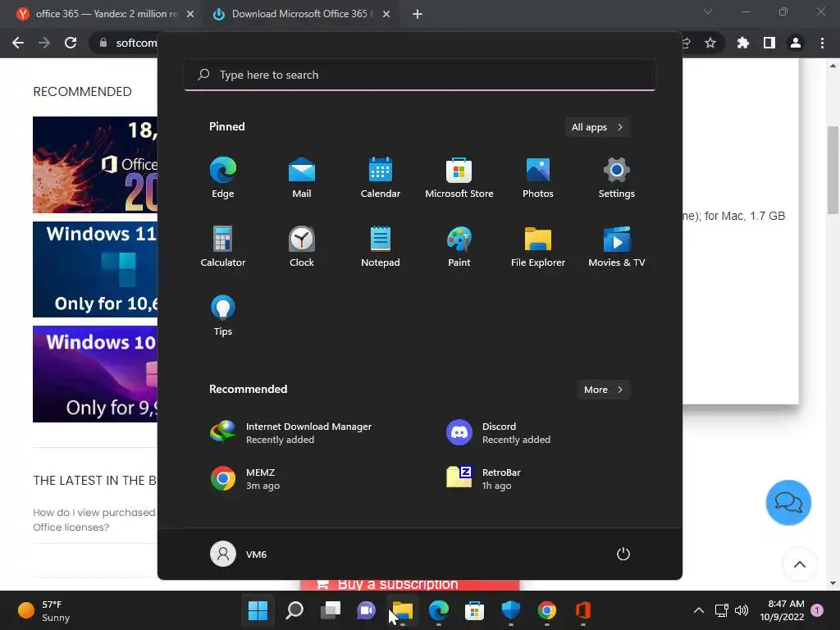This screenshot has height=630, width=840.
Task: Click the share icon in address bar
Action: click(687, 43)
